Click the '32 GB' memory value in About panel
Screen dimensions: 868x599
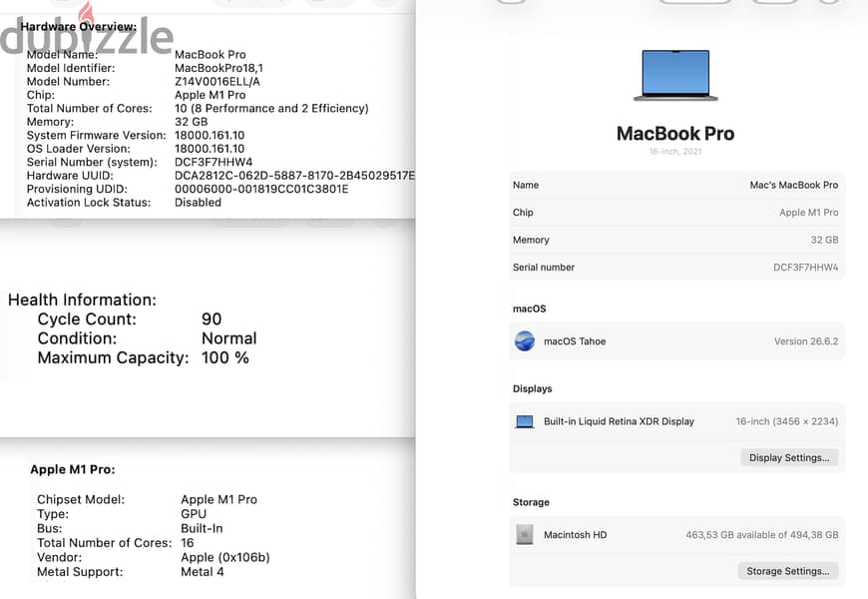pyautogui.click(x=824, y=240)
